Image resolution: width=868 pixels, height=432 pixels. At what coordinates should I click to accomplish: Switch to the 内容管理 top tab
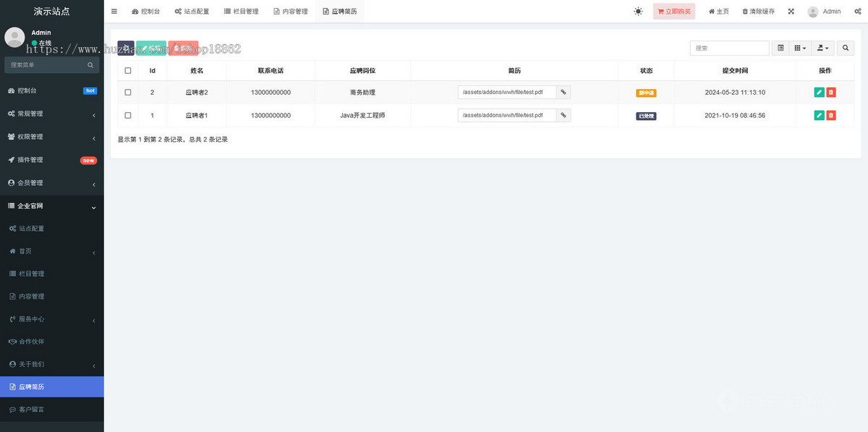[x=291, y=11]
